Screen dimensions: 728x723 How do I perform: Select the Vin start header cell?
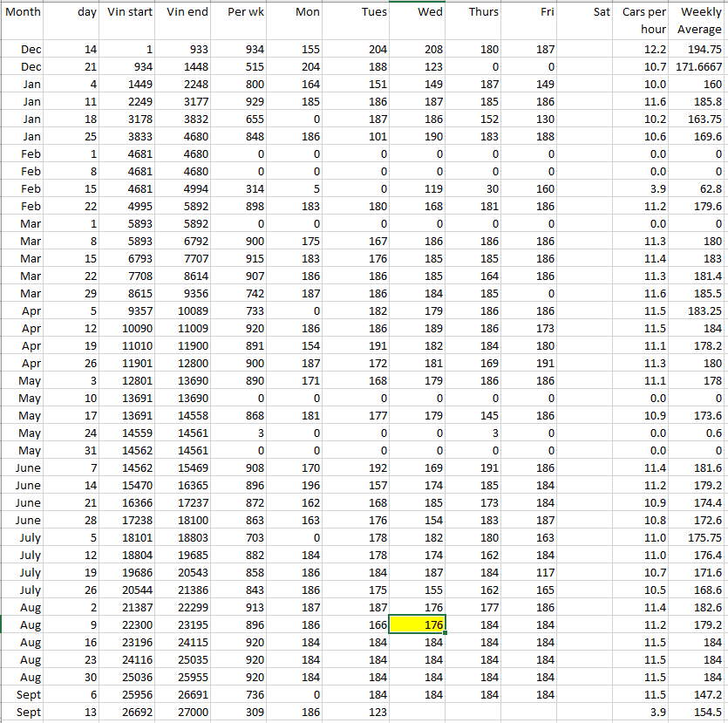[x=129, y=13]
